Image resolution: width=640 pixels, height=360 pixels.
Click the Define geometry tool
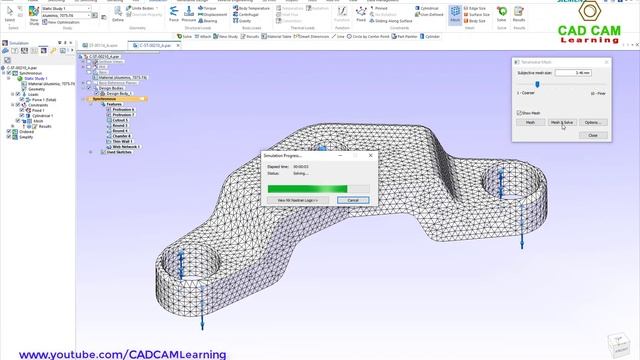[118, 14]
